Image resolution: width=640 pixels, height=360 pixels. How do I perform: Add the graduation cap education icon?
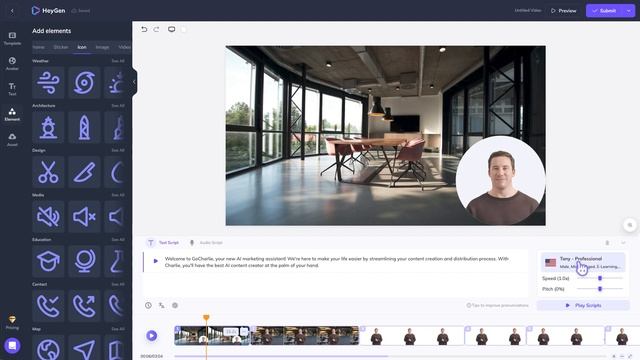point(48,261)
